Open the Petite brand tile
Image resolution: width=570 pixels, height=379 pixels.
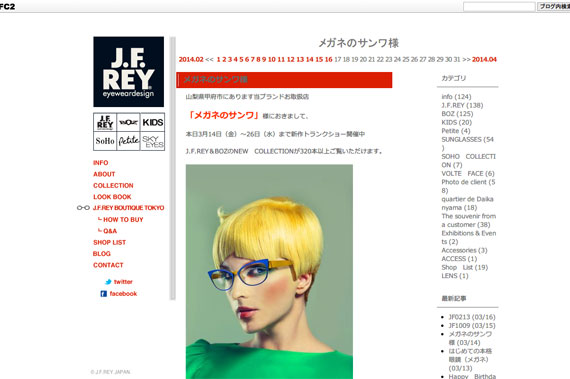point(128,141)
